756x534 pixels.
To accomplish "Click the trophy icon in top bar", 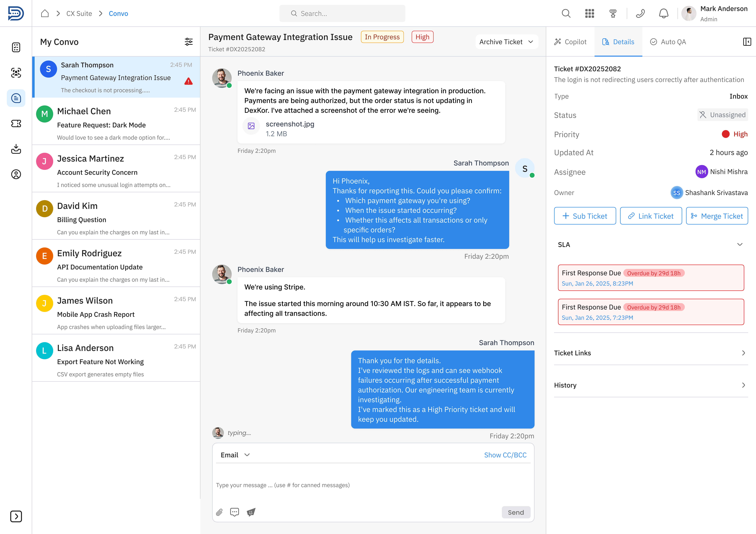I will pyautogui.click(x=613, y=14).
